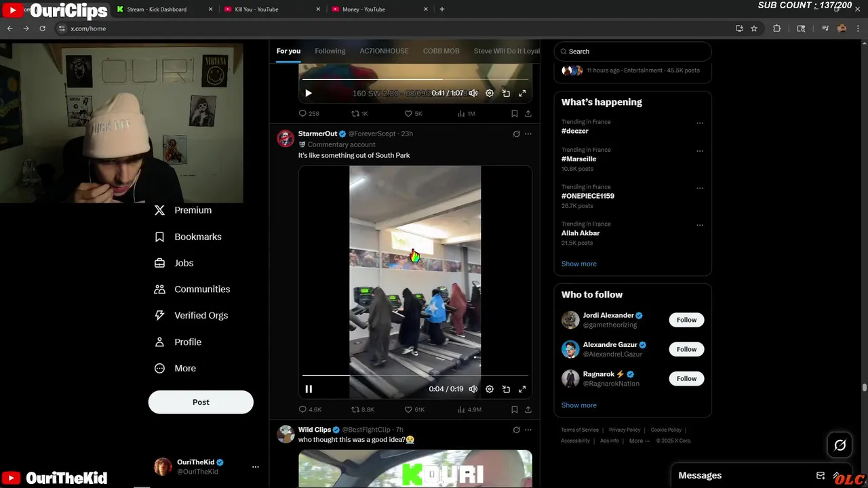Follow Ragnarok

pos(686,378)
